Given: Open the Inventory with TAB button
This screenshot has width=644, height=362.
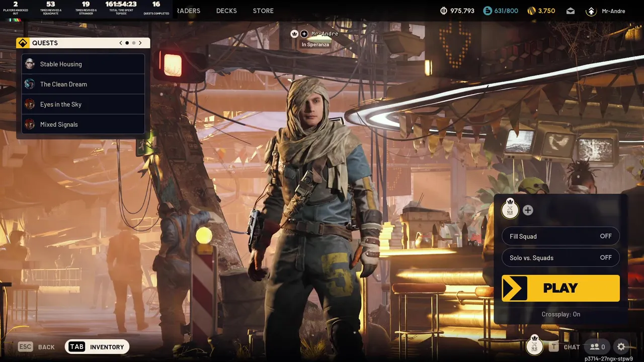Looking at the screenshot, I should pos(97,347).
